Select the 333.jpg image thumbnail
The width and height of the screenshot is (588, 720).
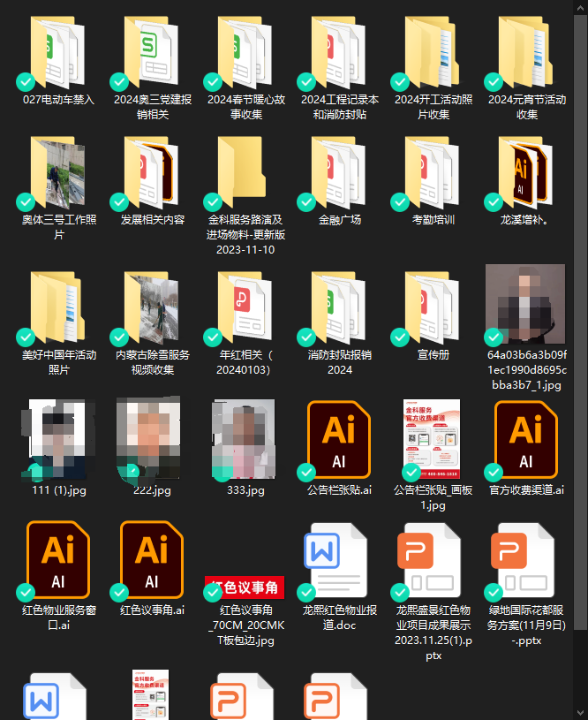click(x=245, y=437)
